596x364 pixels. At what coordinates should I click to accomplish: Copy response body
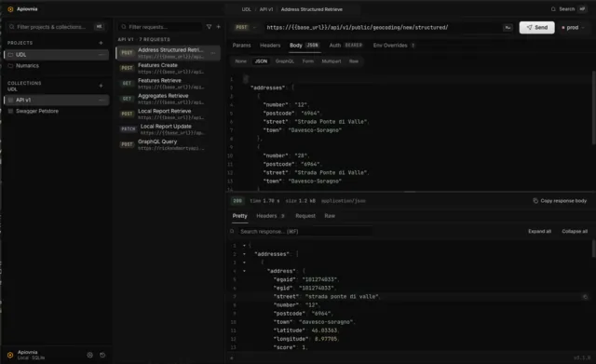click(560, 200)
